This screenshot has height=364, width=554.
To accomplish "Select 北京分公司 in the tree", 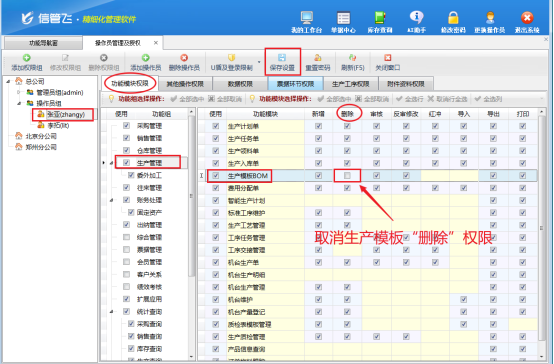I will pos(41,136).
